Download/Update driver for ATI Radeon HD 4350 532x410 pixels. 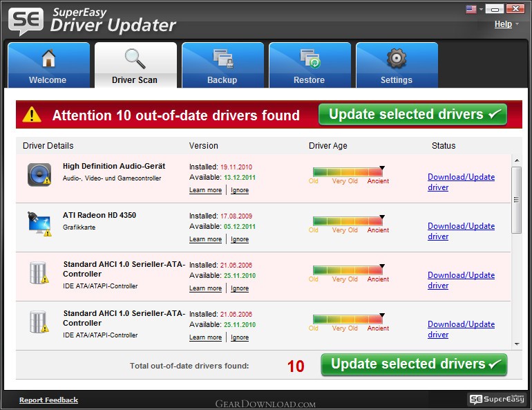click(461, 231)
